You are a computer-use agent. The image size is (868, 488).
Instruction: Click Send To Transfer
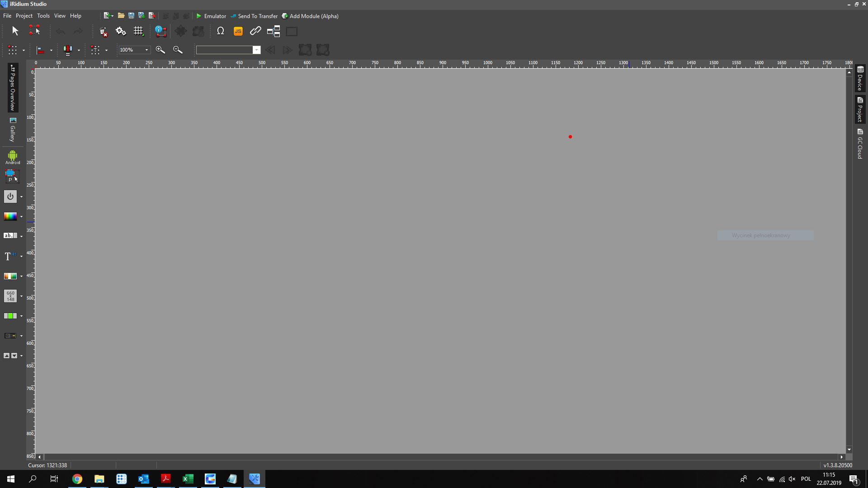point(254,16)
